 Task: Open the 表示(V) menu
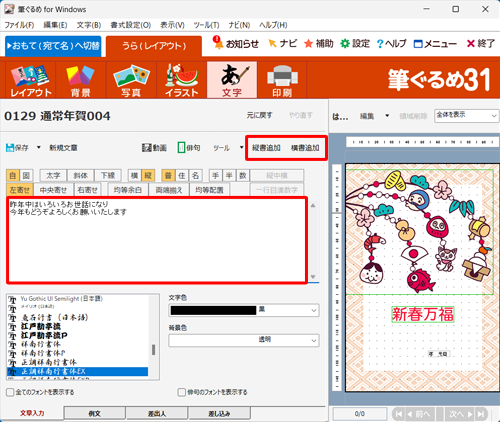(x=172, y=25)
